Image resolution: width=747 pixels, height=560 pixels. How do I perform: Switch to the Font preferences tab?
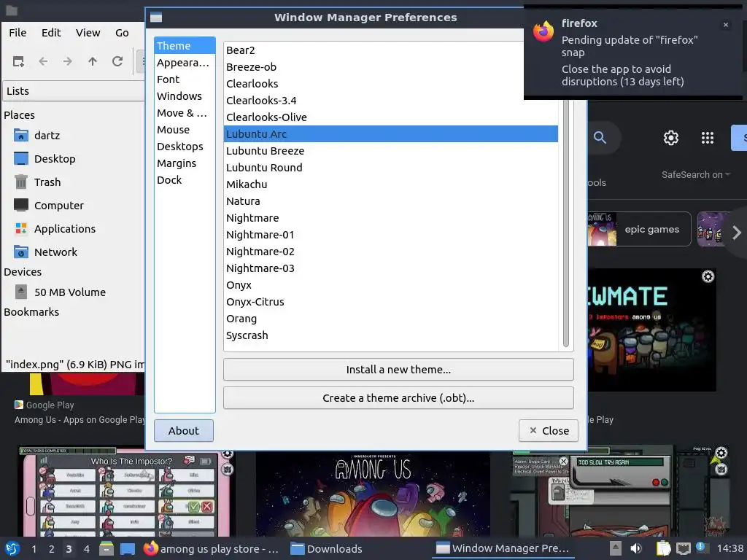185,79
